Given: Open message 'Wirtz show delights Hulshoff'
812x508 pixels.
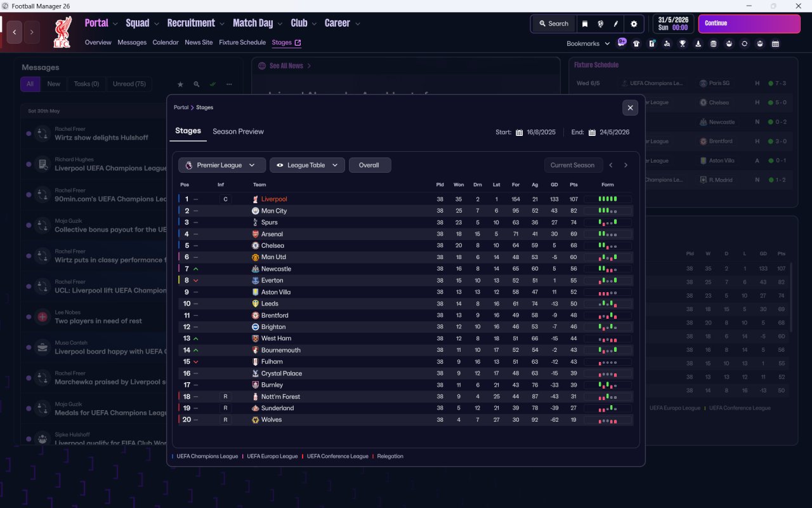Looking at the screenshot, I should pos(101,138).
